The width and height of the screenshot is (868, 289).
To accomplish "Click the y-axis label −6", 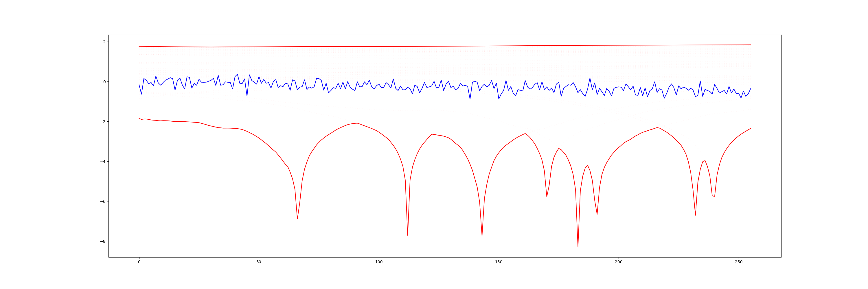I will [102, 201].
